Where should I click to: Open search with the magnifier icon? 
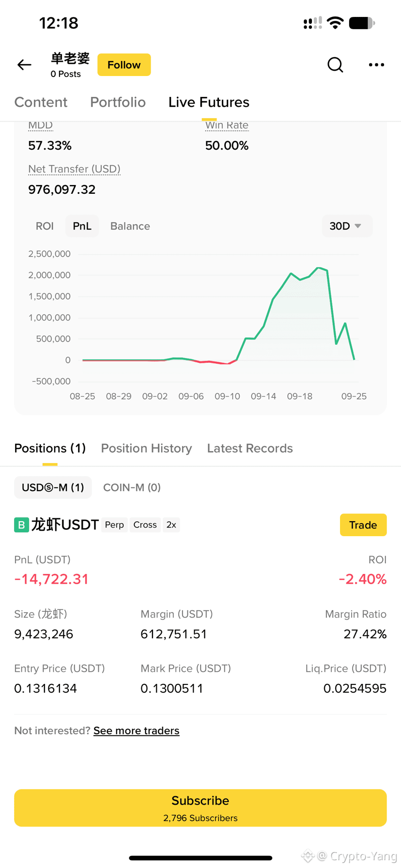point(335,64)
